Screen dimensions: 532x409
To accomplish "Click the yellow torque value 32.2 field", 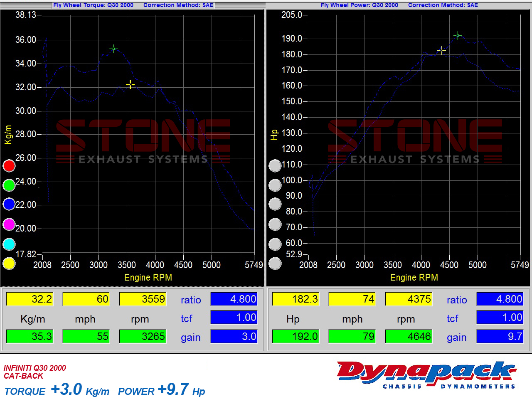I will [x=30, y=299].
